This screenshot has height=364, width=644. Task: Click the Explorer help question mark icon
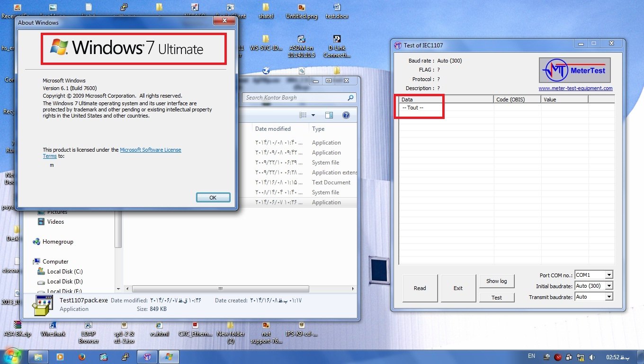(x=346, y=115)
